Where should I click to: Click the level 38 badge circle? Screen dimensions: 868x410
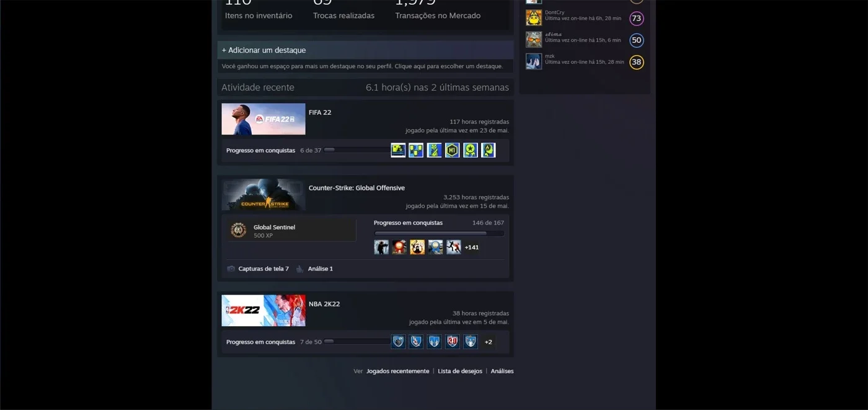637,62
